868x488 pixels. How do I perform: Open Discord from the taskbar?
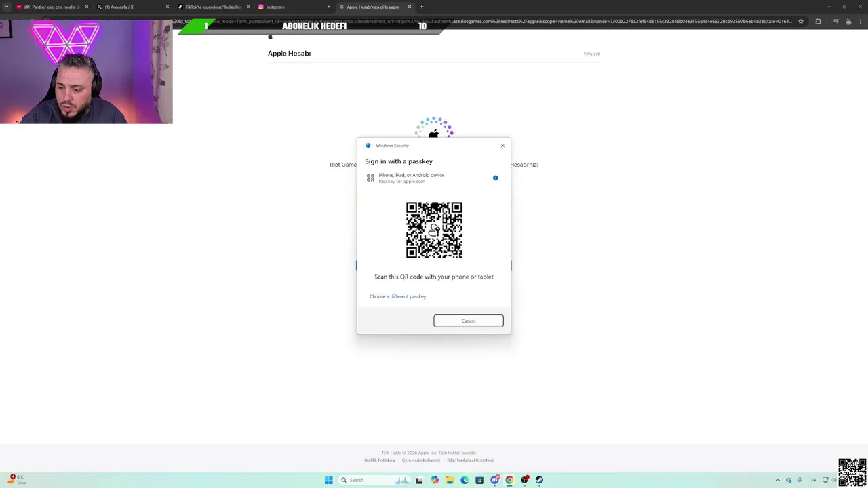pyautogui.click(x=494, y=480)
